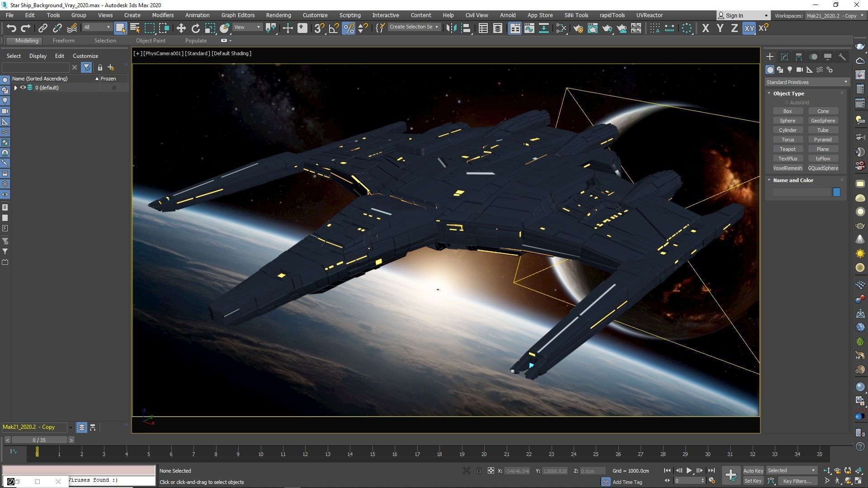
Task: Open the Hierarchy panel tab
Action: click(798, 56)
